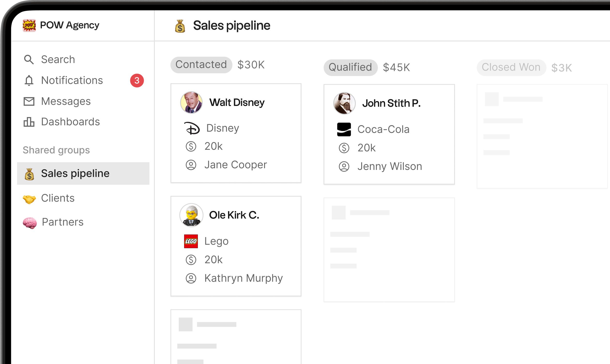Screen dimensions: 610x364
Task: Open Walt Disney's avatar photo
Action: pos(191,103)
